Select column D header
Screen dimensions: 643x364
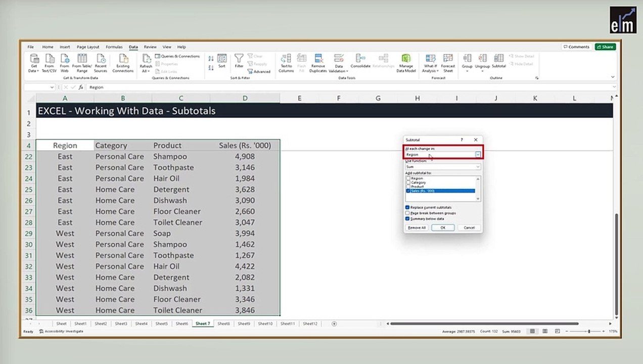tap(245, 98)
